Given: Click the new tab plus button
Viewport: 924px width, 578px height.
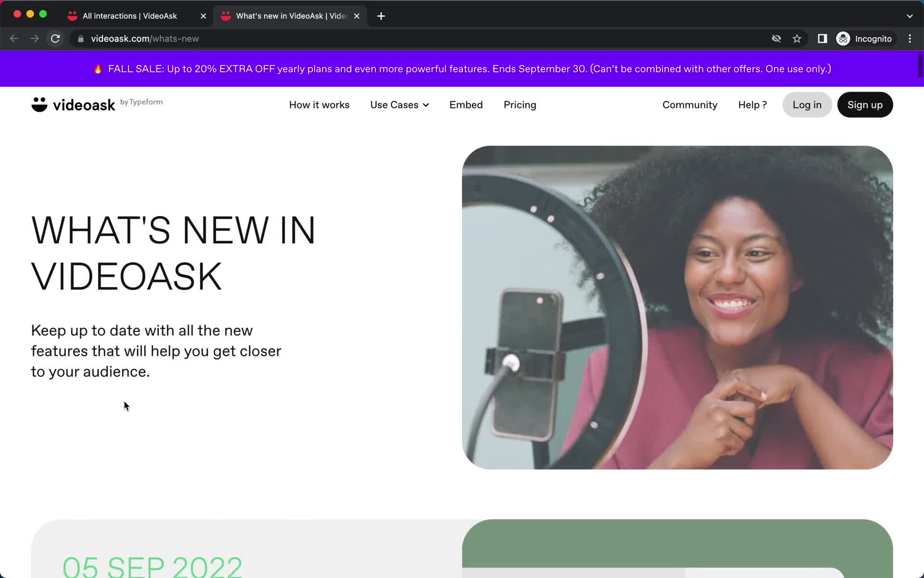Looking at the screenshot, I should coord(381,15).
